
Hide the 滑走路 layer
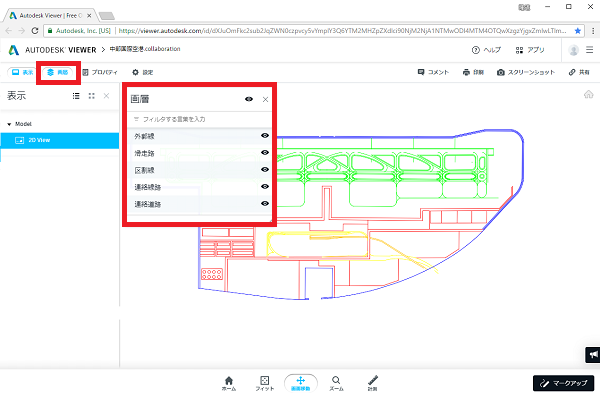(x=264, y=152)
